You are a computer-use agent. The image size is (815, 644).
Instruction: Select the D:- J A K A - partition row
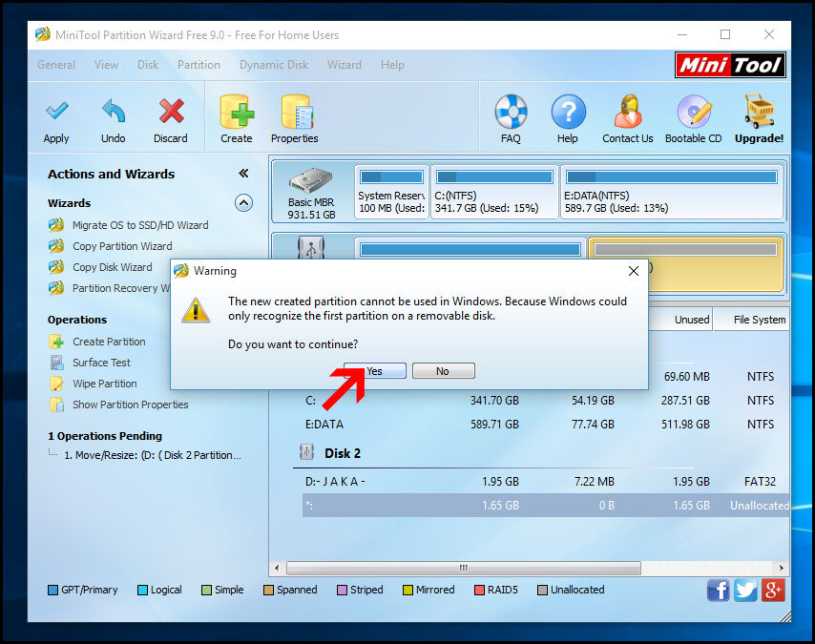(x=546, y=481)
